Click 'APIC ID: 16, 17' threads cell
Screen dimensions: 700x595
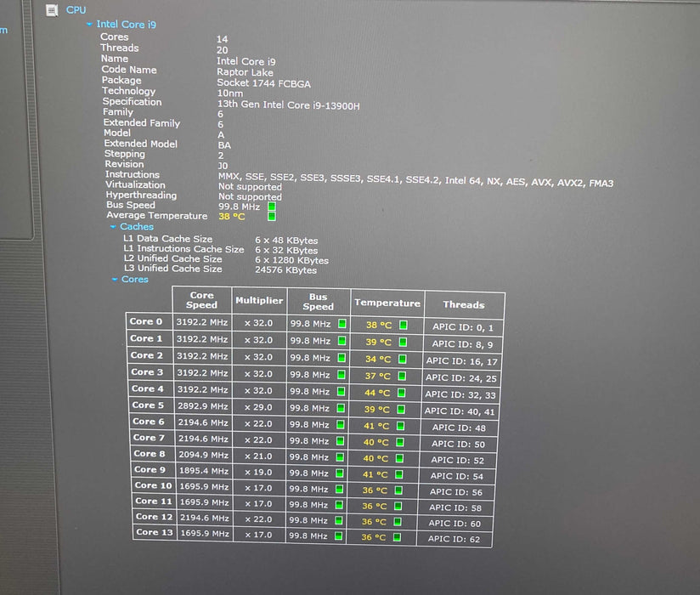461,361
